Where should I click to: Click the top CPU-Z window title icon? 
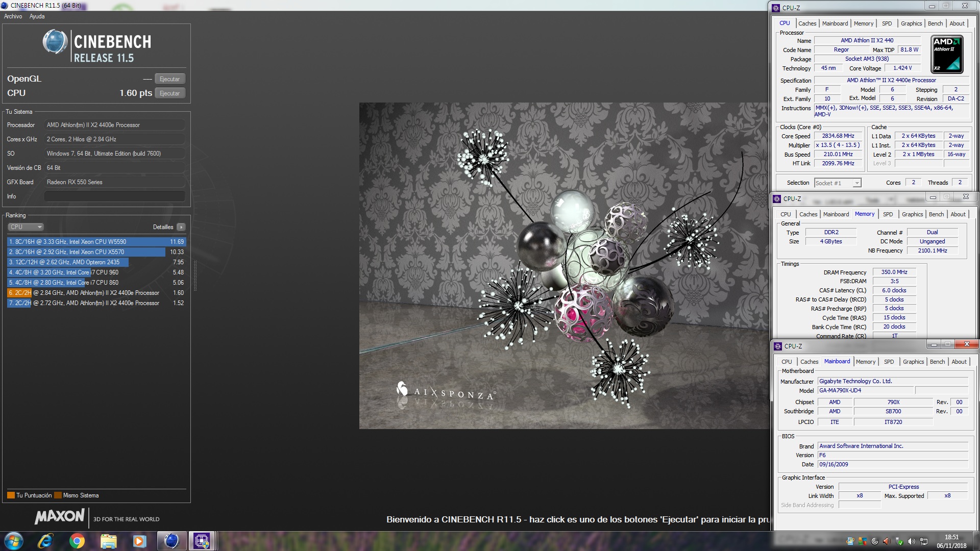click(x=776, y=8)
